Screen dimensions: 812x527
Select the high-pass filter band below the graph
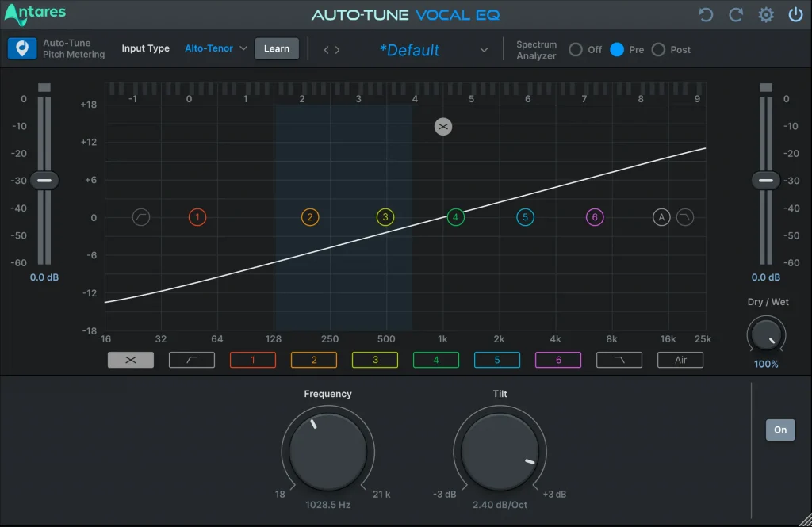(x=191, y=360)
